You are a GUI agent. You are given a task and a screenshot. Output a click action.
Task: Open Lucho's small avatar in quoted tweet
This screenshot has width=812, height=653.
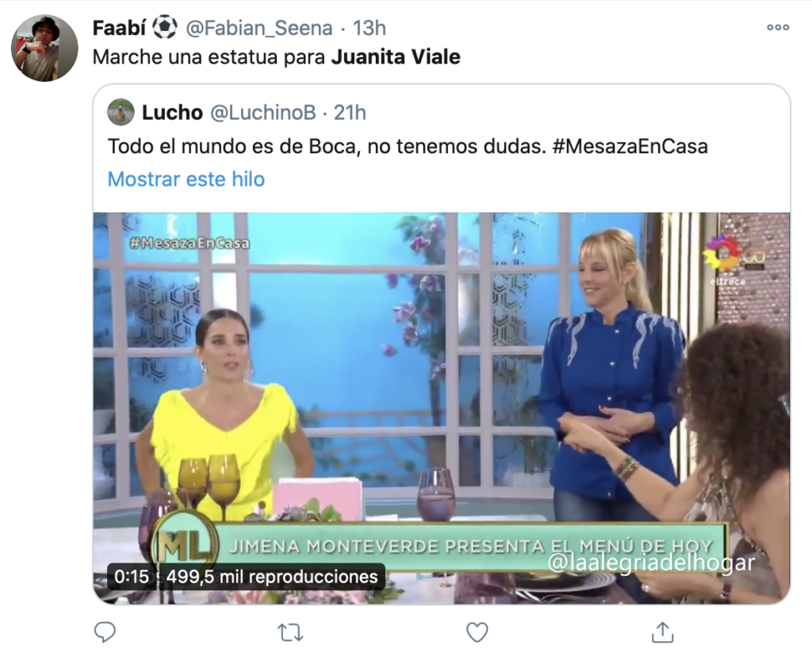click(121, 112)
